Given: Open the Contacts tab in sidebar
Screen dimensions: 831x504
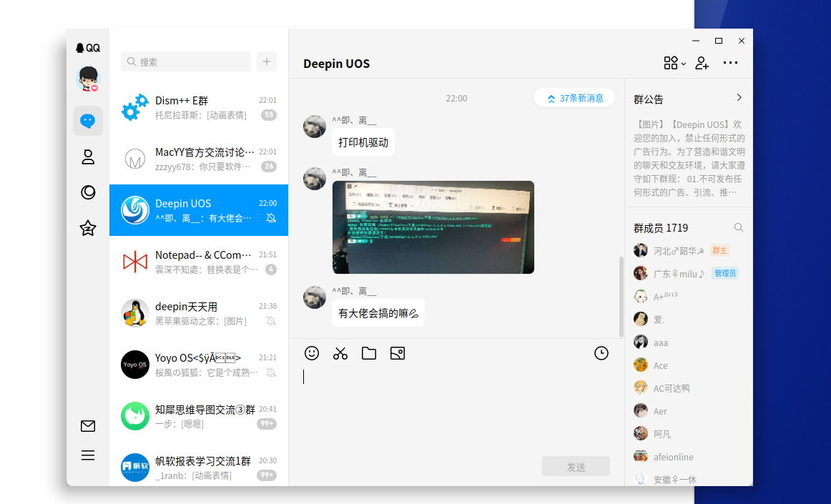Looking at the screenshot, I should 88,157.
